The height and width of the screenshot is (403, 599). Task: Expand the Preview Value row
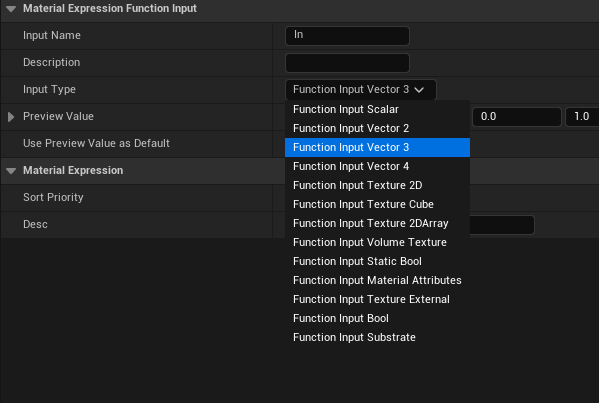point(11,117)
